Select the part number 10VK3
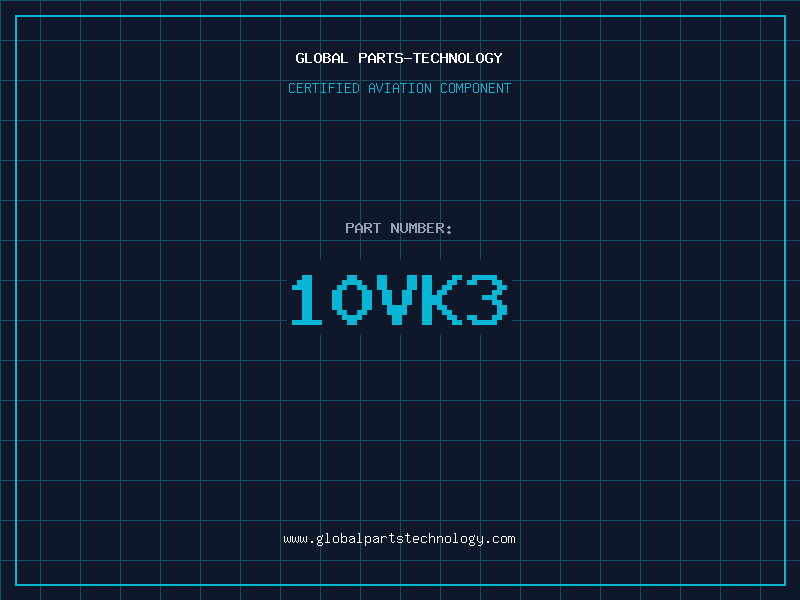Viewport: 800px width, 600px height. tap(399, 299)
